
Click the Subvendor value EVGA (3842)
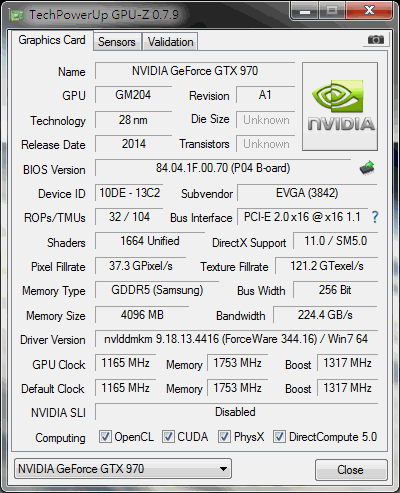[x=307, y=193]
